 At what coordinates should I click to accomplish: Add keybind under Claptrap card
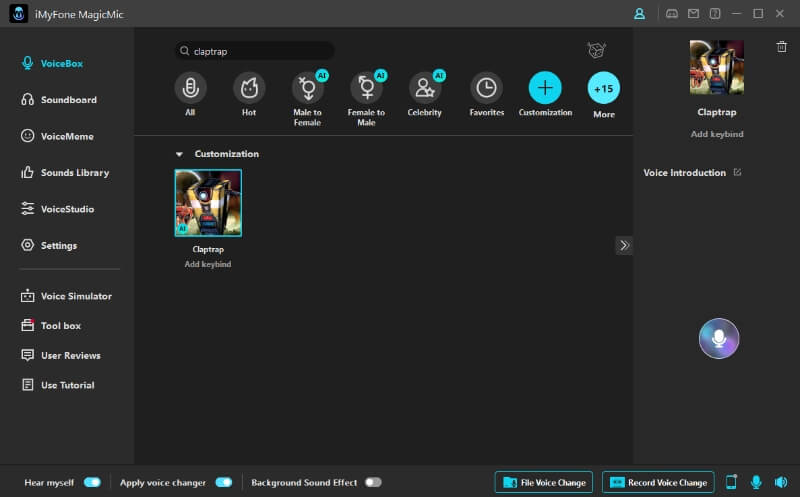click(x=208, y=264)
